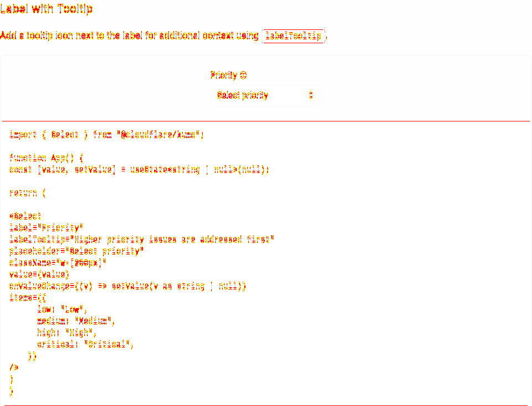Click the medium: "Medium" code line
Screen dimensions: 532x406
pos(76,321)
